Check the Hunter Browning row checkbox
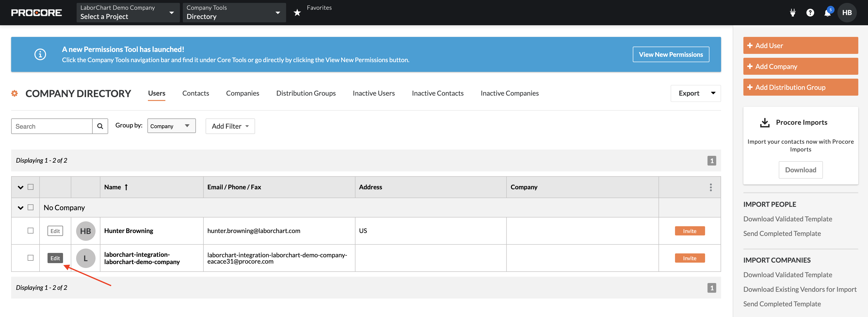Viewport: 868px width, 317px height. click(x=31, y=231)
